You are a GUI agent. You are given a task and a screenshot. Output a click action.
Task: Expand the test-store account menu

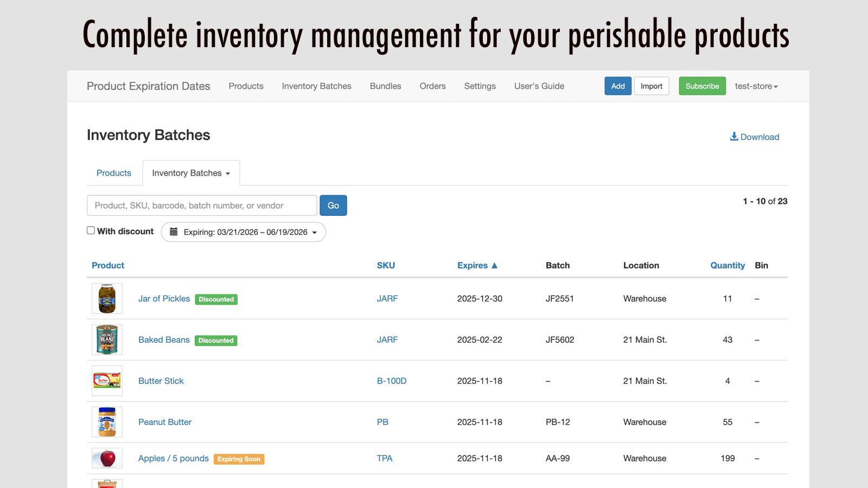pyautogui.click(x=756, y=86)
